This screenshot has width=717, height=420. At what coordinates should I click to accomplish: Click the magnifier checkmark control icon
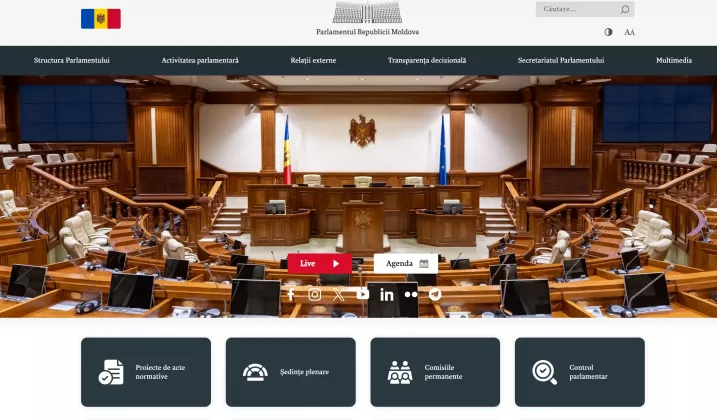(x=545, y=372)
